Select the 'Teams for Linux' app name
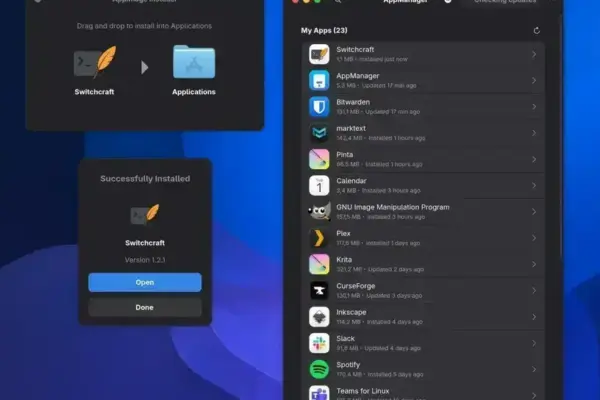This screenshot has height=400, width=600. click(x=362, y=391)
